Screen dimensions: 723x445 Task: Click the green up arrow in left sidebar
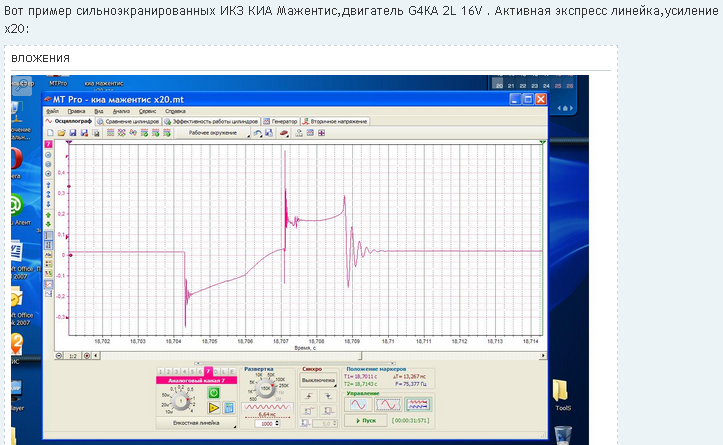[x=48, y=215]
